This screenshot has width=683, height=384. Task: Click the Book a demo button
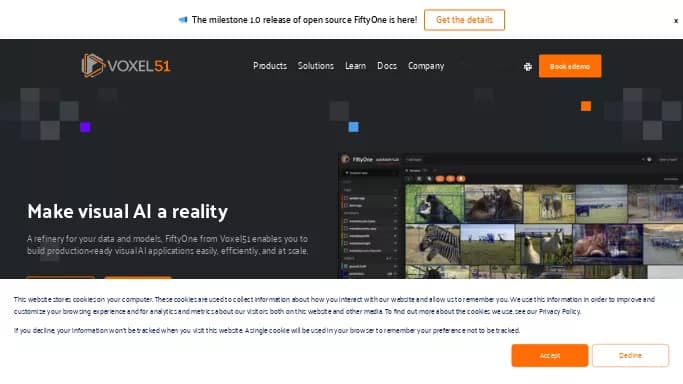570,66
